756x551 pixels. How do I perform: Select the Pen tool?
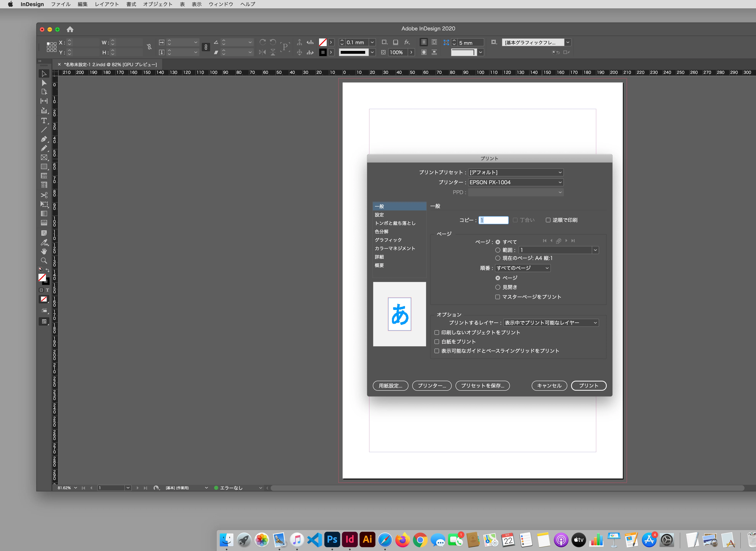[44, 139]
